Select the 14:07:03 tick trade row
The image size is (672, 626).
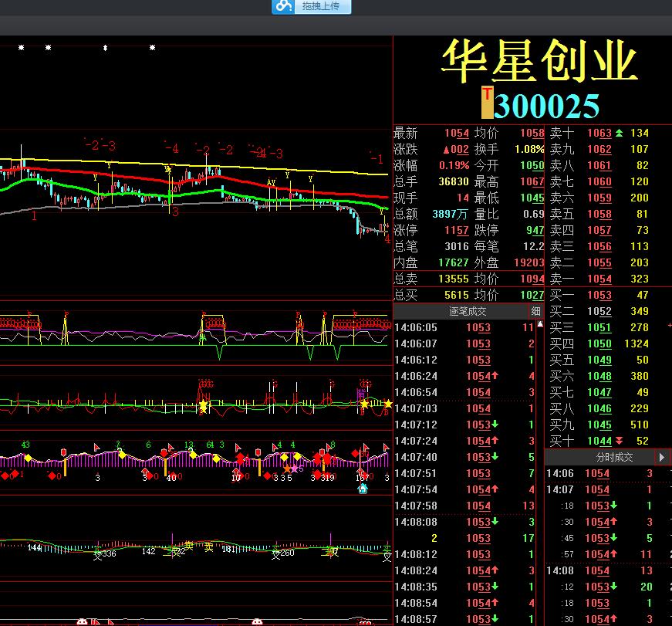pyautogui.click(x=464, y=408)
